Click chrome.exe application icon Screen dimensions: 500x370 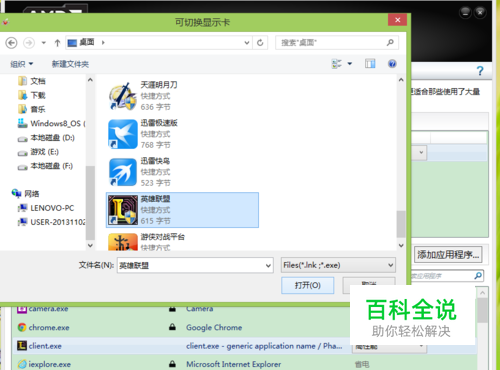pyautogui.click(x=22, y=327)
